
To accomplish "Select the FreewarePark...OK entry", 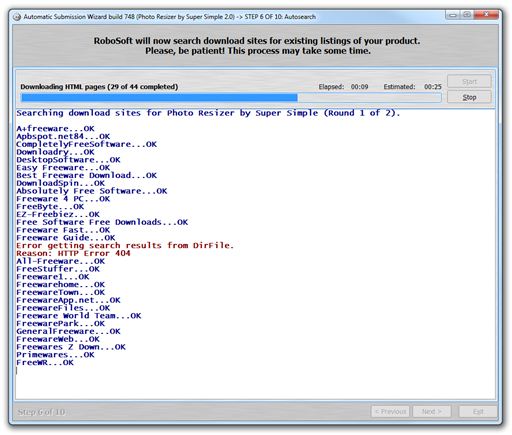I will coord(60,324).
